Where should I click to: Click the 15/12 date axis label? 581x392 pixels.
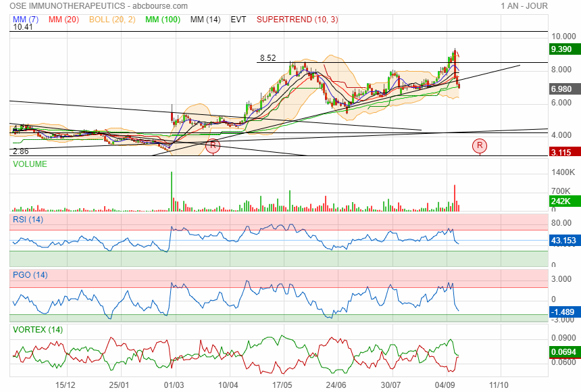[66, 385]
